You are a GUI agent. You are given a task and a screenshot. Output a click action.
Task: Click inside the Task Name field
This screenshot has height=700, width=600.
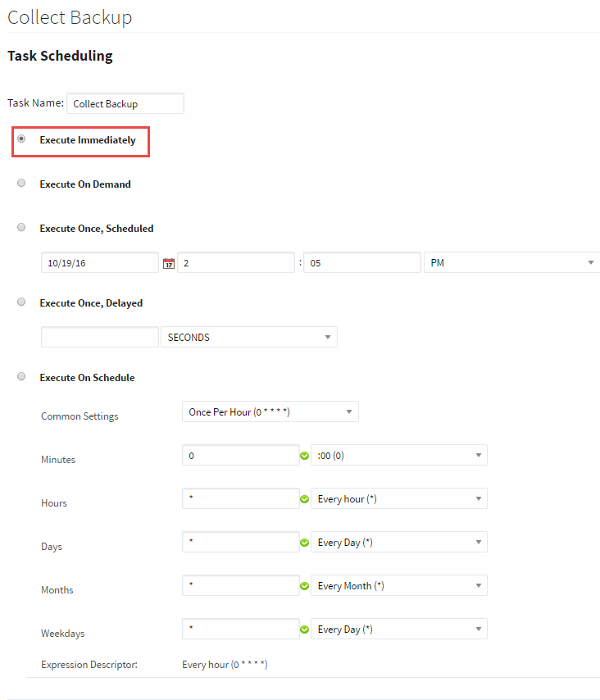[125, 103]
